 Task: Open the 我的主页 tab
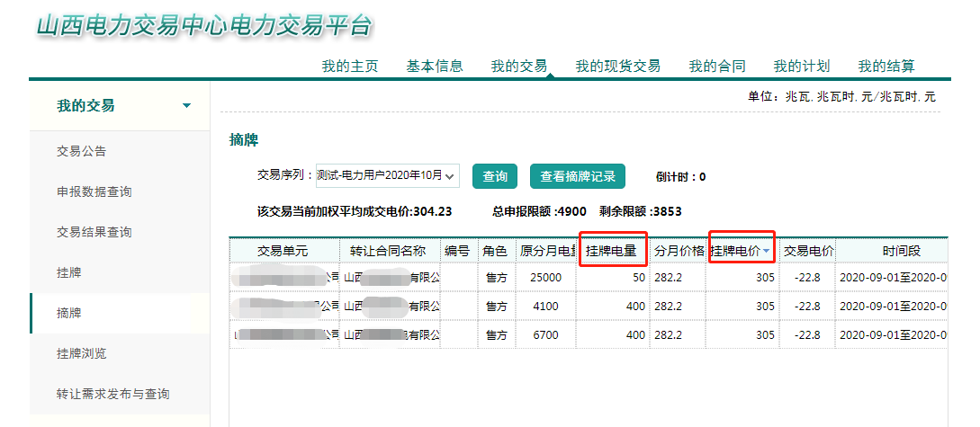350,66
